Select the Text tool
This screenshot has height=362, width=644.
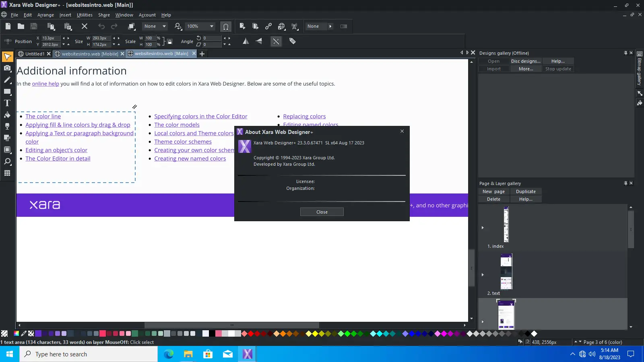click(x=7, y=103)
